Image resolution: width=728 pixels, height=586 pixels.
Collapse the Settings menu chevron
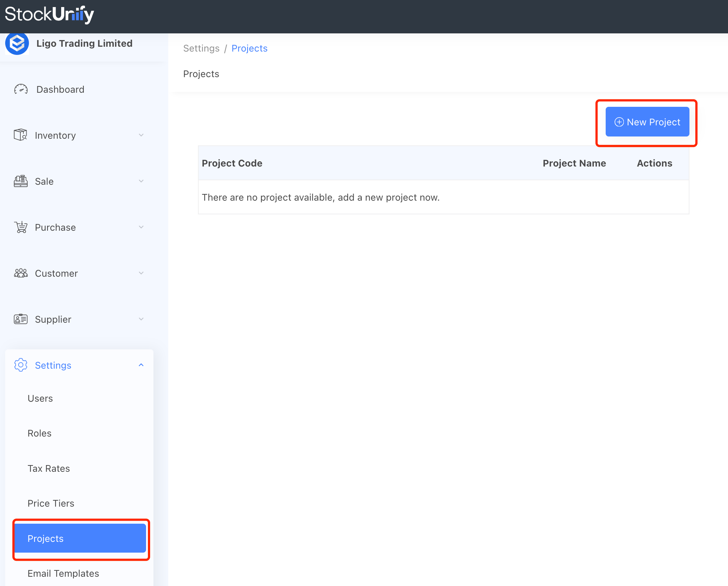(x=141, y=365)
